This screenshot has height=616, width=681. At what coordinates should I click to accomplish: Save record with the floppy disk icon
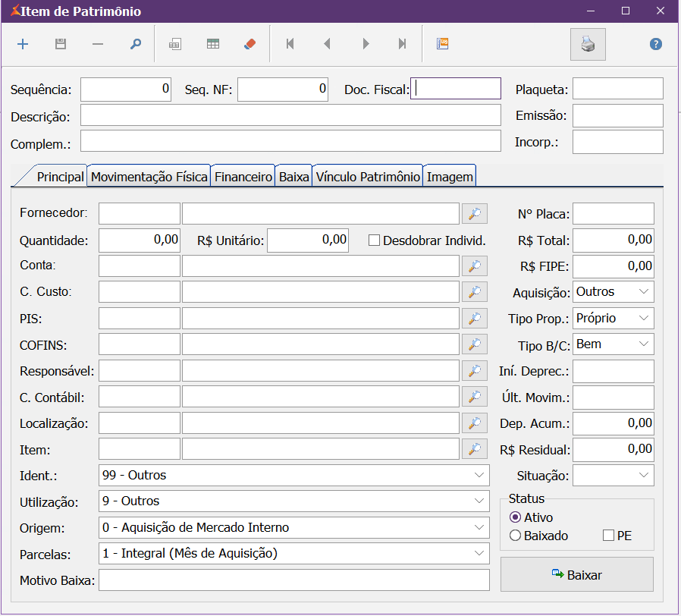tap(61, 44)
